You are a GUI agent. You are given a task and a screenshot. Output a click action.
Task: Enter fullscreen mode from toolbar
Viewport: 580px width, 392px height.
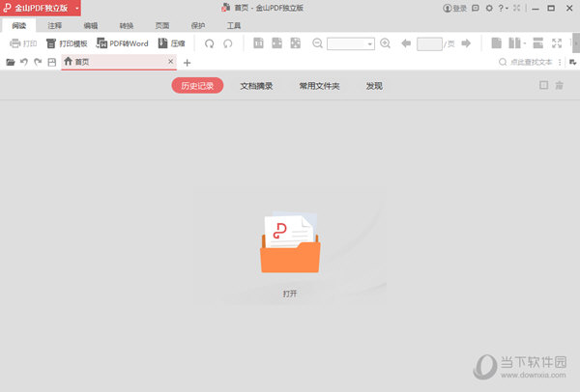click(x=557, y=43)
